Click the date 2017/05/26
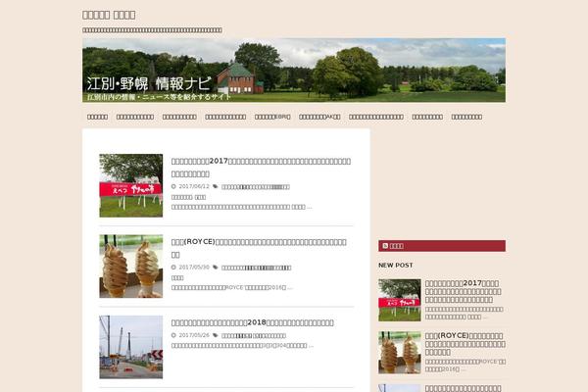Viewport: 588px width, 392px height. point(194,335)
